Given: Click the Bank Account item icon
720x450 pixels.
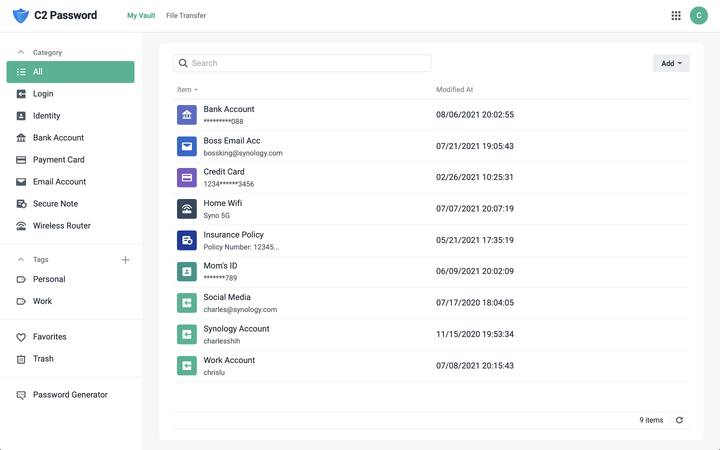Looking at the screenshot, I should pyautogui.click(x=186, y=115).
